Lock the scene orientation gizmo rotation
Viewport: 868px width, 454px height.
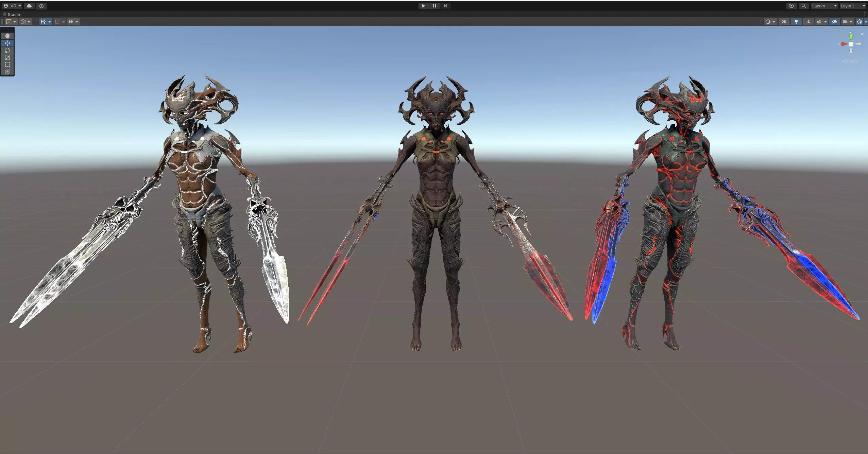[x=862, y=34]
